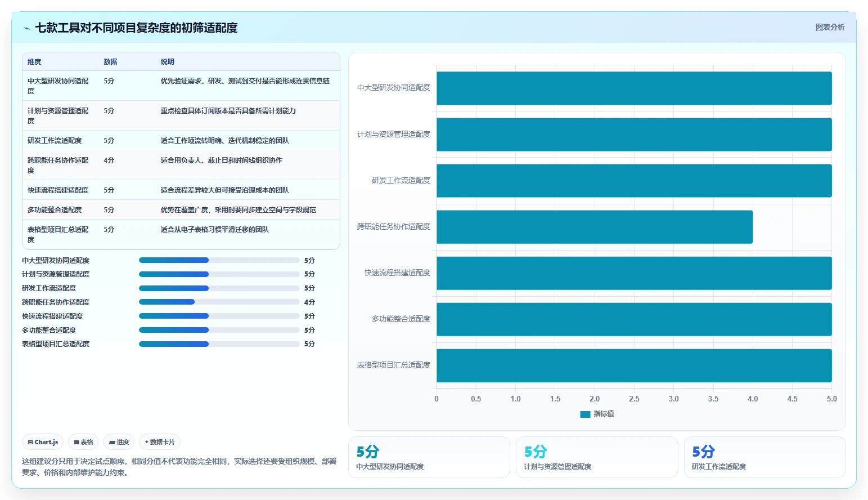The width and height of the screenshot is (868, 500).
Task: Click the chart bar for 表格型项目汇总适配度
Action: point(634,365)
